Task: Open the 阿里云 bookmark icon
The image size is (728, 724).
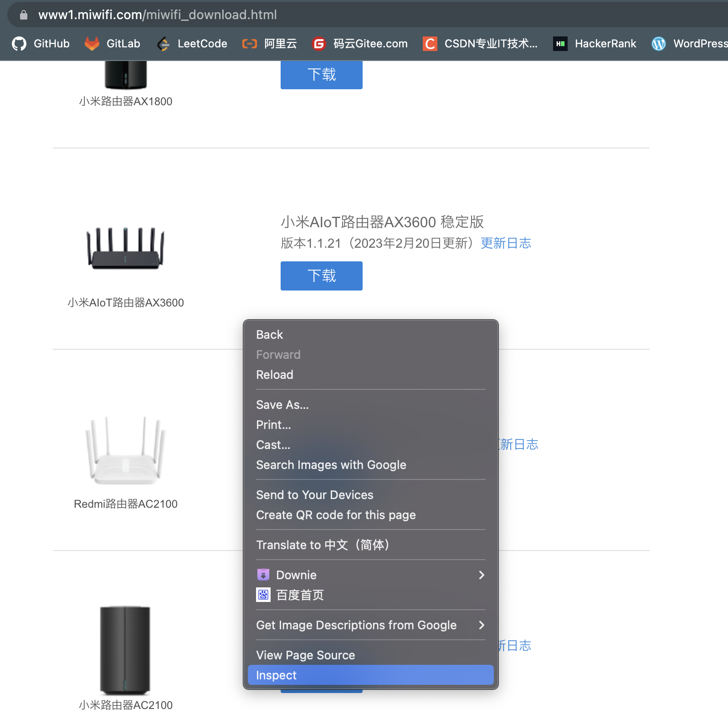Action: [x=250, y=44]
